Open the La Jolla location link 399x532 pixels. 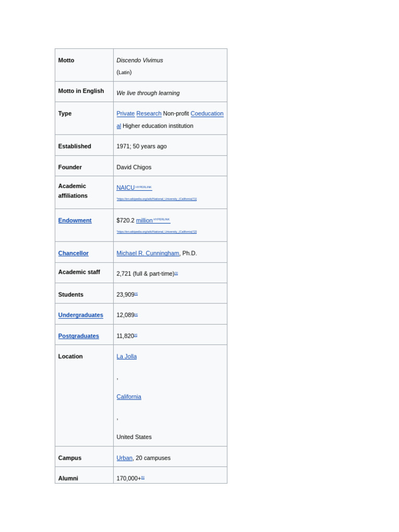pos(126,356)
